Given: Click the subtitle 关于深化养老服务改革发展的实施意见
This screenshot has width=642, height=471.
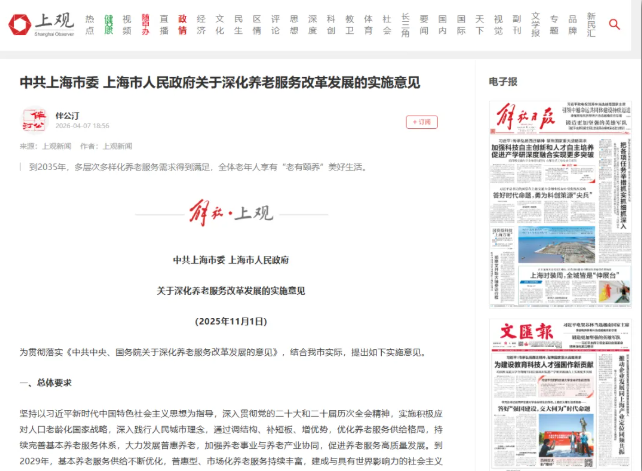Looking at the screenshot, I should tap(231, 291).
